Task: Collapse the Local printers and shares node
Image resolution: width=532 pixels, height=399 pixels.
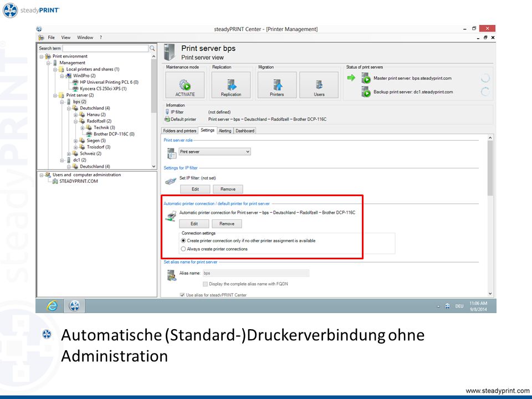Action: click(x=55, y=69)
